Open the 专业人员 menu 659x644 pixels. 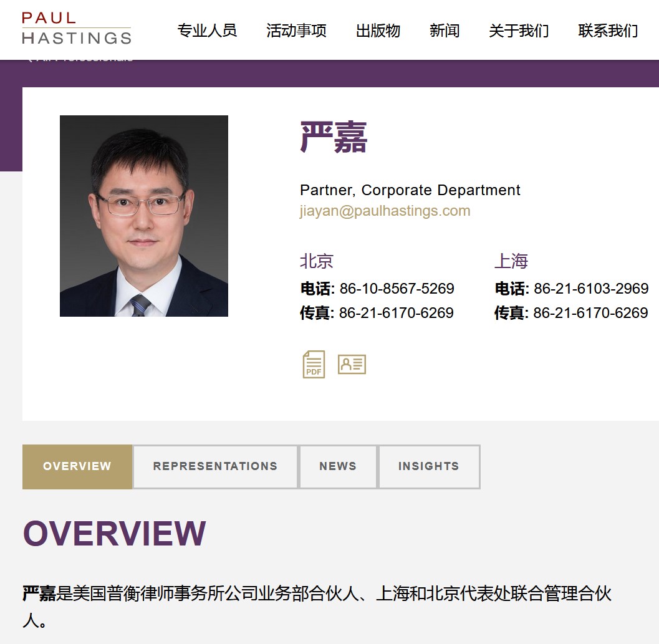207,31
